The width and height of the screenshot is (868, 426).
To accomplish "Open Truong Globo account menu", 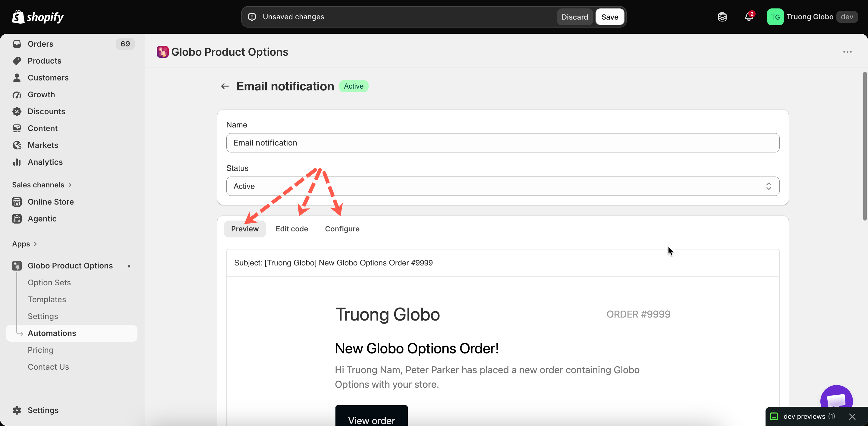I will coord(813,17).
